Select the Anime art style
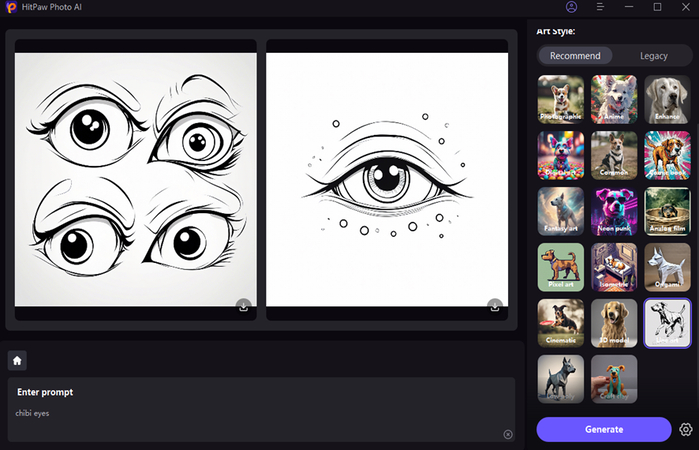Viewport: 699px width, 450px height. pos(614,99)
